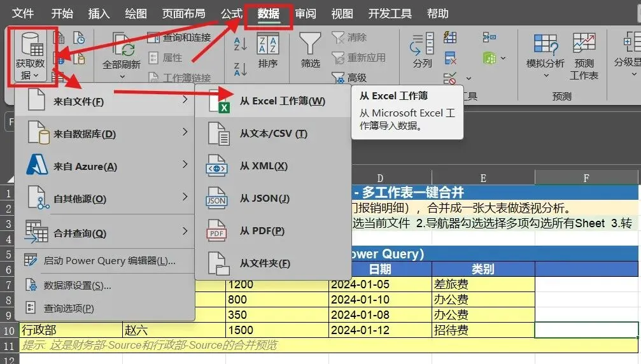Open 数据源设置(S) from the menu
The width and height of the screenshot is (641, 364).
[104, 285]
